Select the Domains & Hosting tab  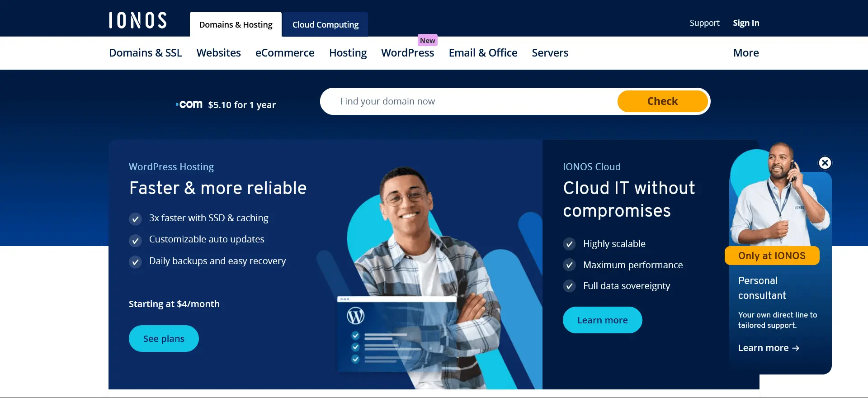[x=236, y=24]
